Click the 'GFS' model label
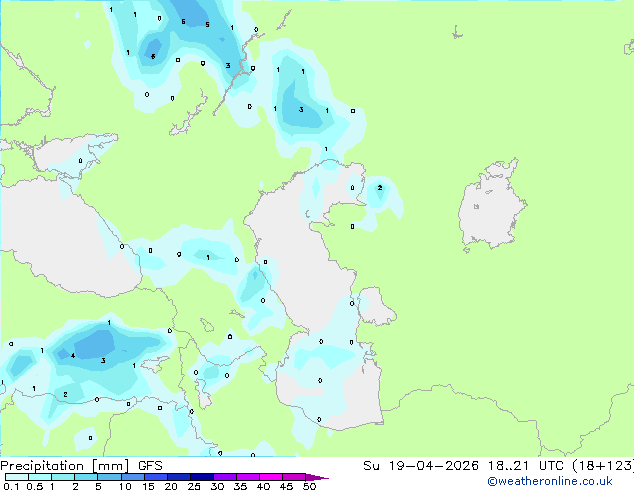Viewport: 634px width, 490px height. tap(150, 466)
